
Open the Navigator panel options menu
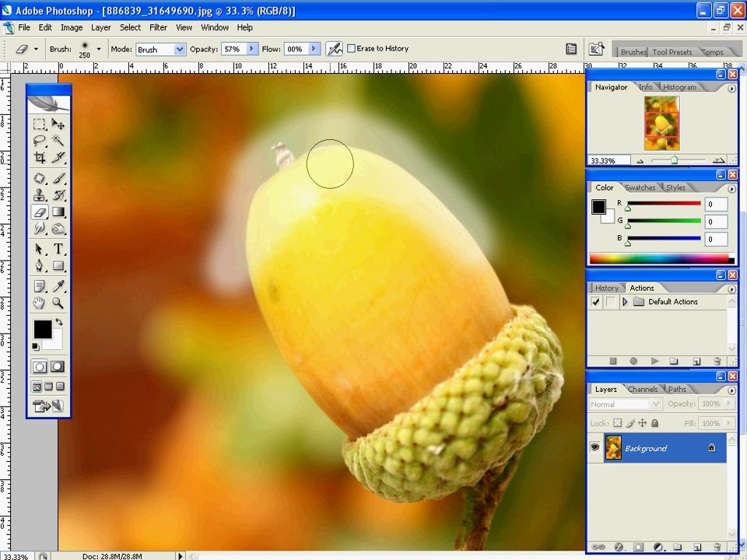click(731, 88)
